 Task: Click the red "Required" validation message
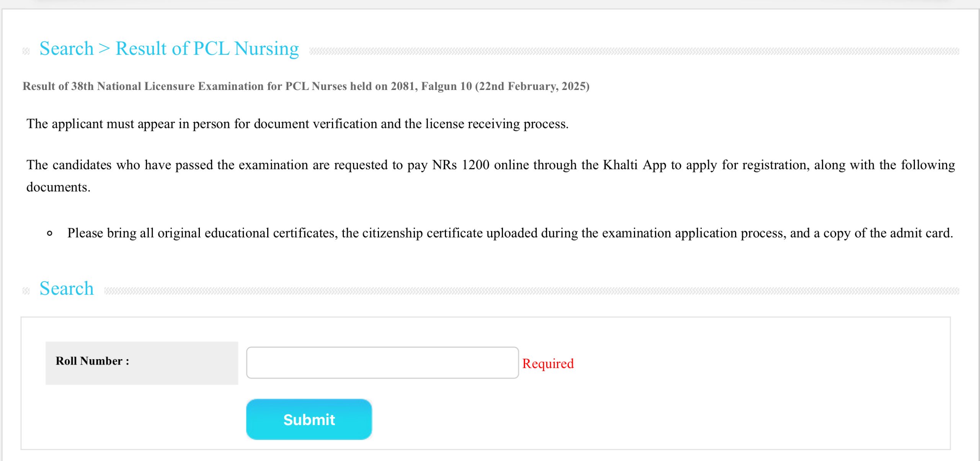pos(547,363)
